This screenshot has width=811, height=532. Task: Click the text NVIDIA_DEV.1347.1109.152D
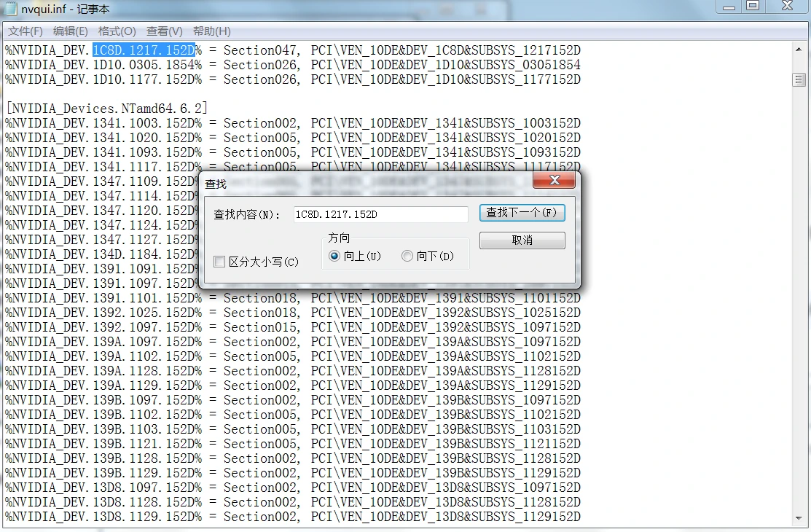click(103, 181)
